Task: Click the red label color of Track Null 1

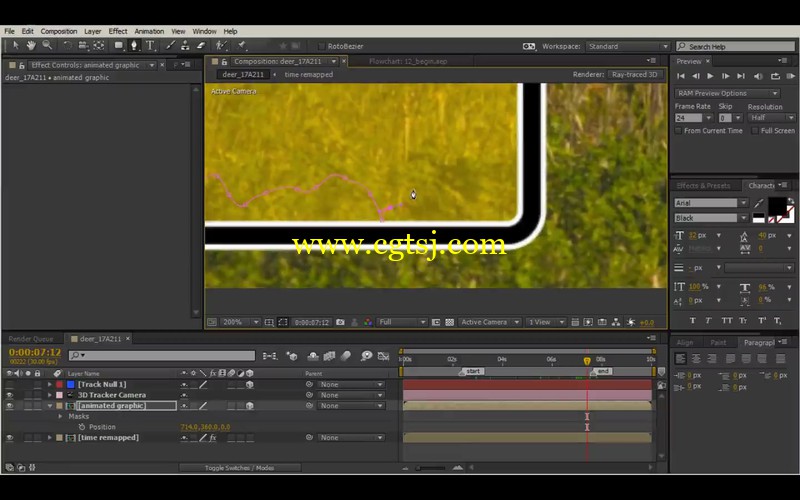Action: tap(59, 384)
